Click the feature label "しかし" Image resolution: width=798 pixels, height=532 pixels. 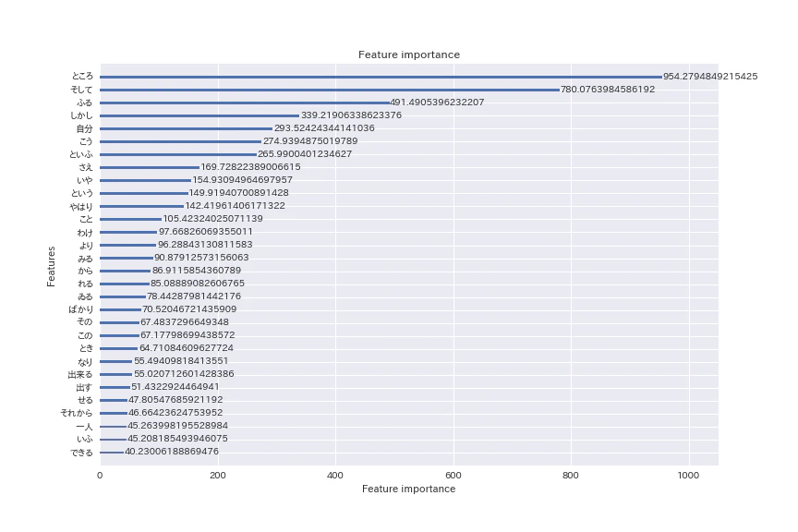pos(81,115)
